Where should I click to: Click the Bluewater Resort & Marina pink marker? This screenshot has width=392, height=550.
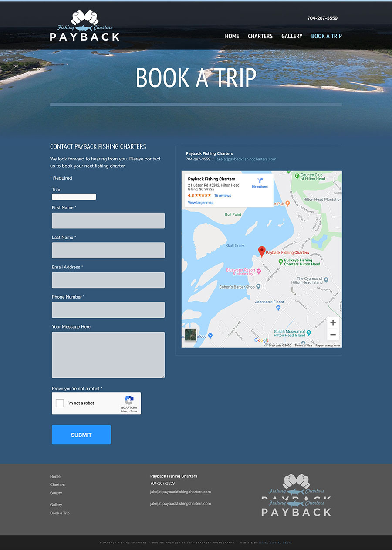259,272
